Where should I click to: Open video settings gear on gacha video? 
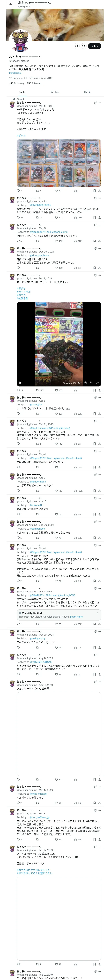pyautogui.click(x=86, y=383)
